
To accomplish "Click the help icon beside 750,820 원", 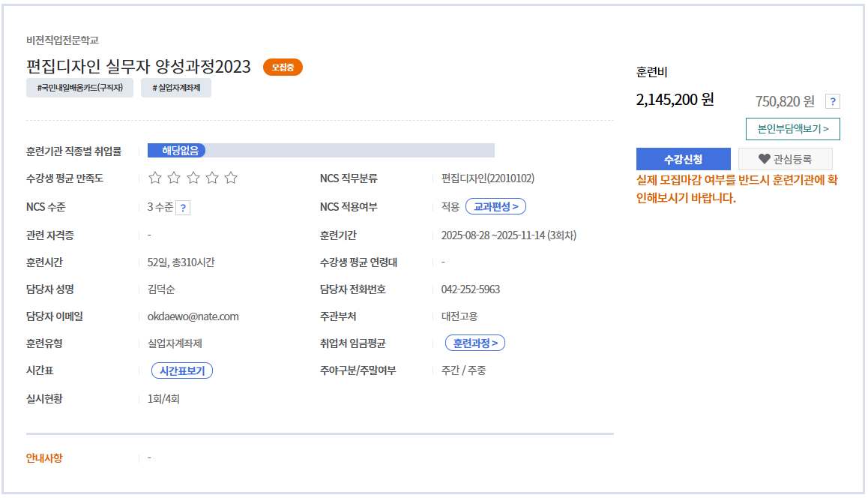I will (x=833, y=101).
